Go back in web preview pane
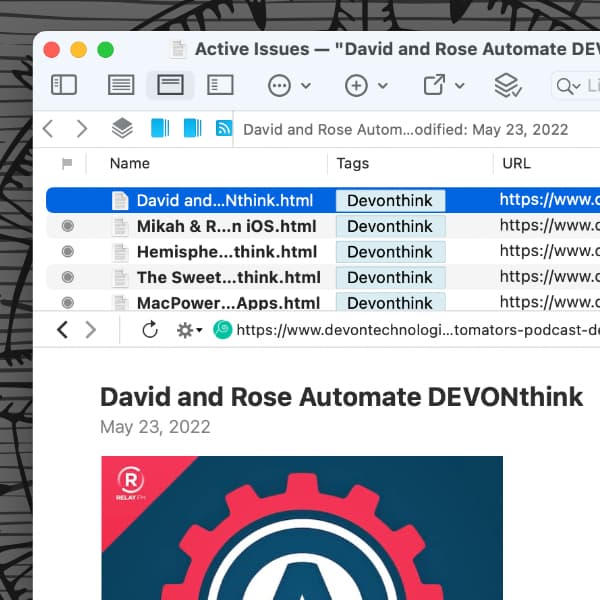This screenshot has height=600, width=600. tap(62, 329)
